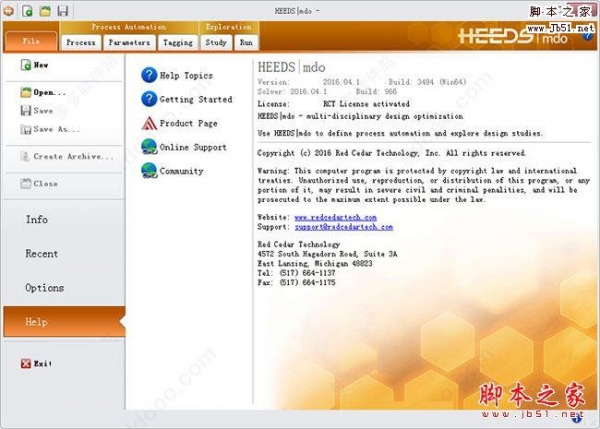Open the Product Page link
This screenshot has width=600, height=429.
pos(188,123)
